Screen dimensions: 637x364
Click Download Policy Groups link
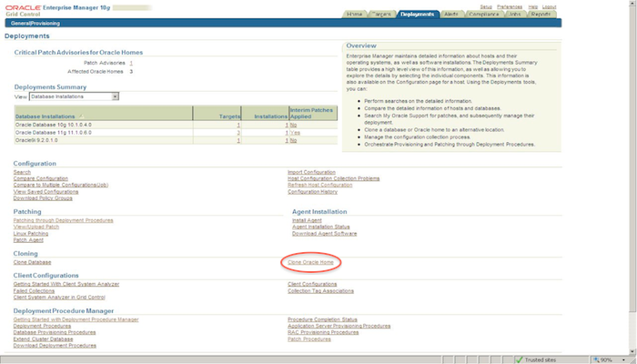[x=43, y=198]
